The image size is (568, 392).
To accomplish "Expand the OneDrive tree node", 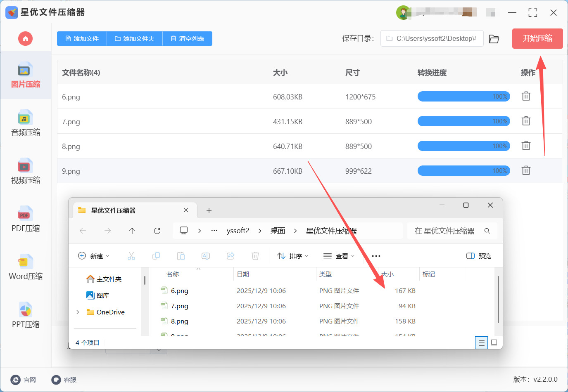I will point(78,312).
